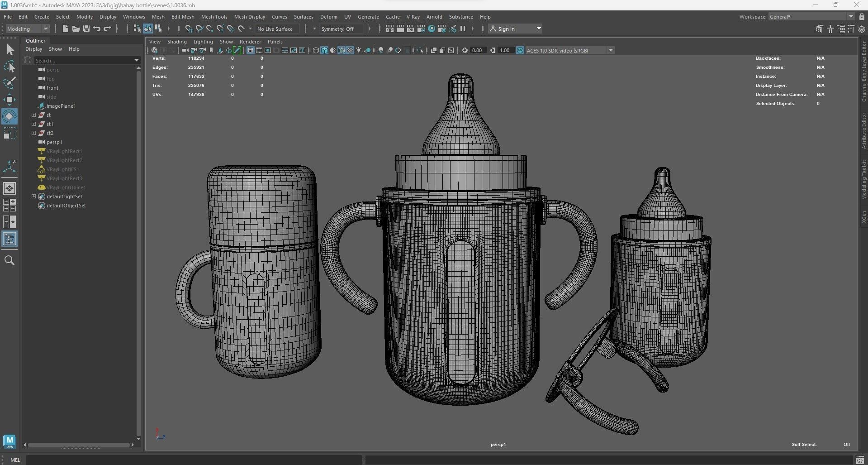Screen dimensions: 868x465
Task: Open the Substance menu
Action: [461, 17]
